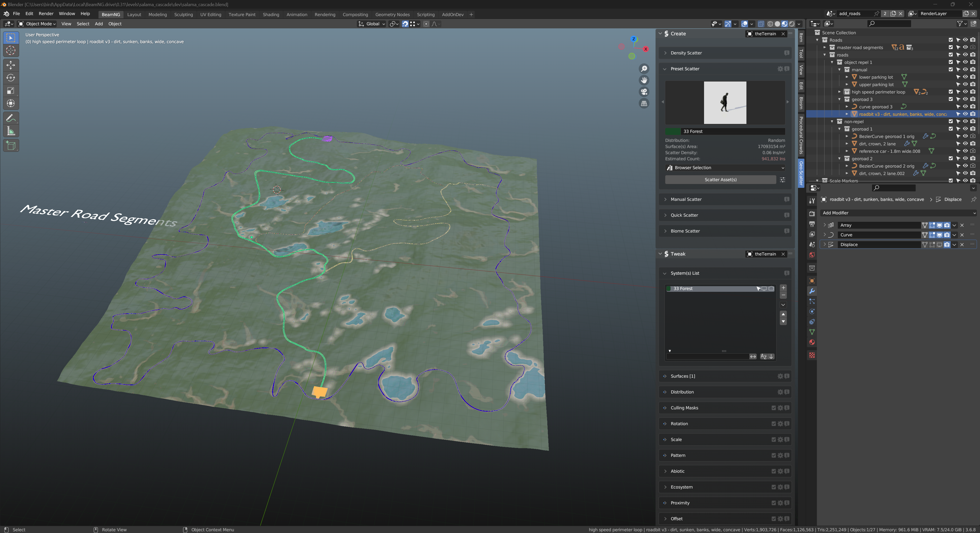The image size is (980, 533).
Task: Open the Render menu
Action: 46,14
